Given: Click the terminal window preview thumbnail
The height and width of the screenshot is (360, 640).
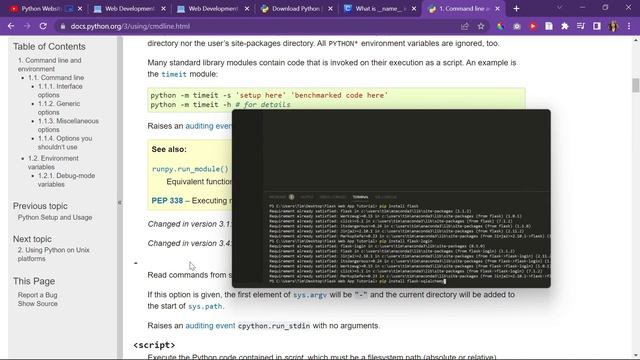Looking at the screenshot, I should (x=391, y=198).
